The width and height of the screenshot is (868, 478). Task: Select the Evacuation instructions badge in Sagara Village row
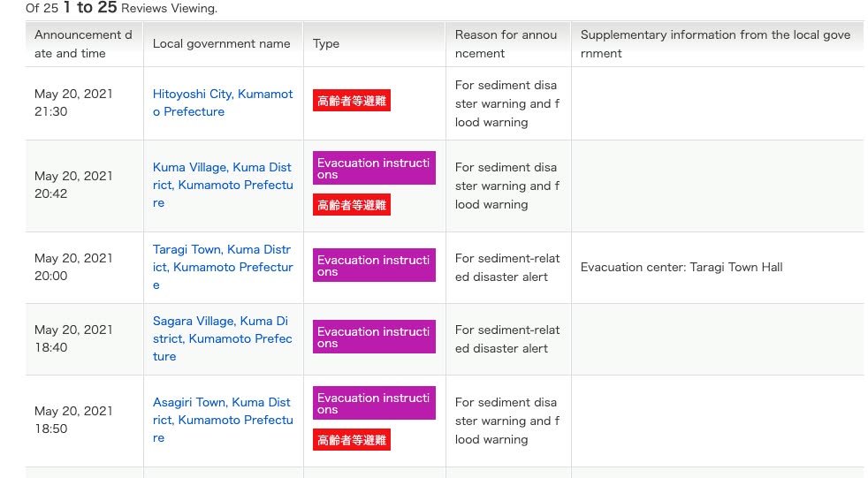coord(374,337)
